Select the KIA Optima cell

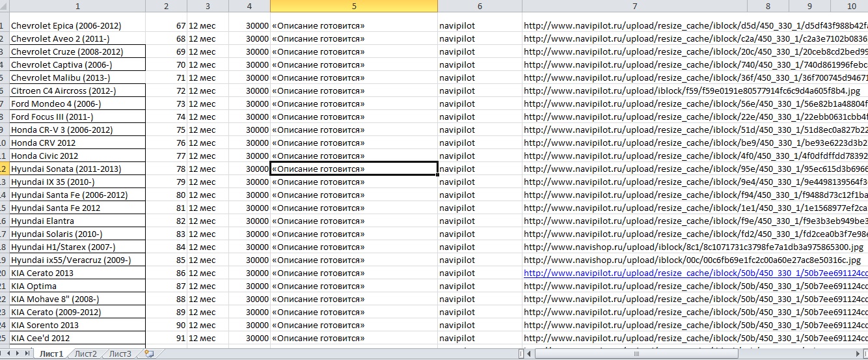tap(77, 286)
